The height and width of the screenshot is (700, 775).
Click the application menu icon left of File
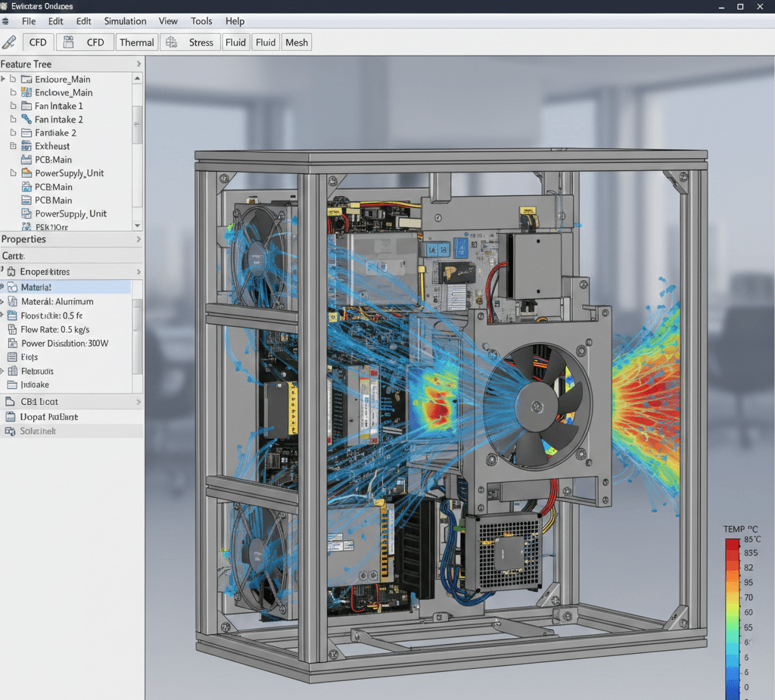point(6,21)
